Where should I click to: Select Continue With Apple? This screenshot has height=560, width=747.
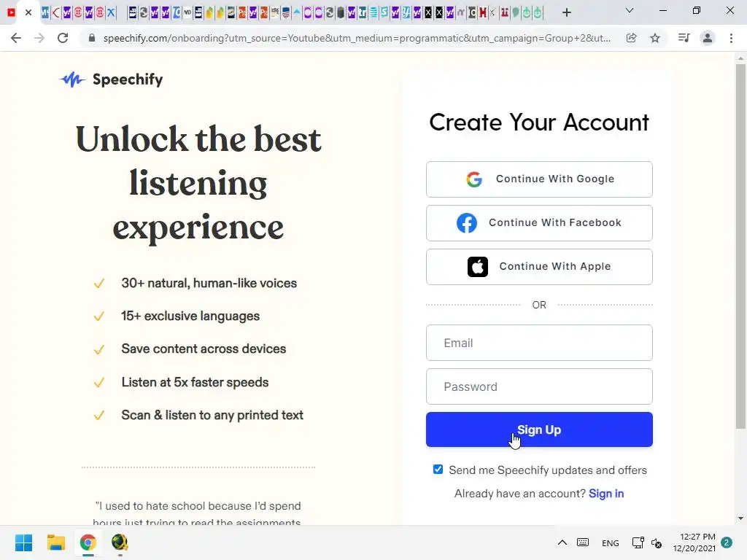(x=539, y=267)
